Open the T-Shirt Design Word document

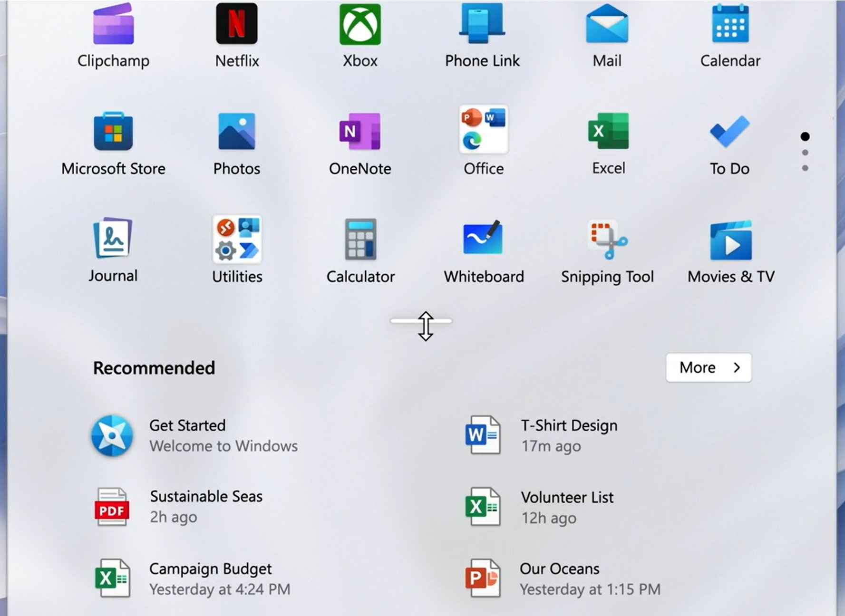tap(541, 435)
